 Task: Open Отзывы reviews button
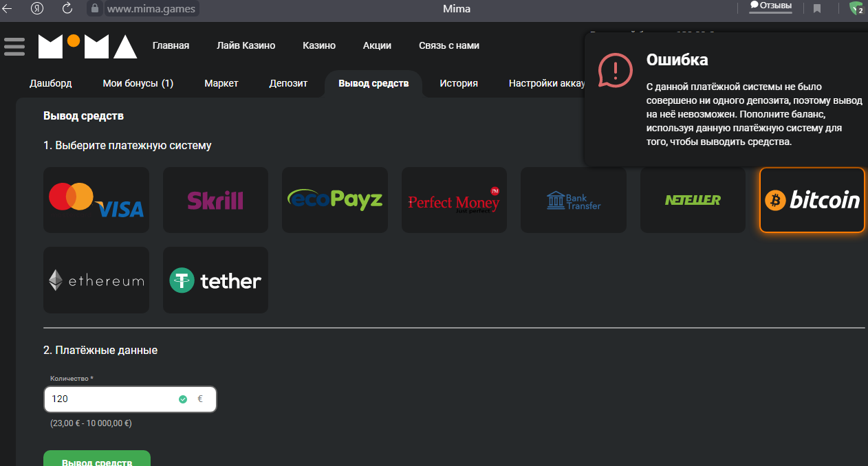pyautogui.click(x=770, y=6)
